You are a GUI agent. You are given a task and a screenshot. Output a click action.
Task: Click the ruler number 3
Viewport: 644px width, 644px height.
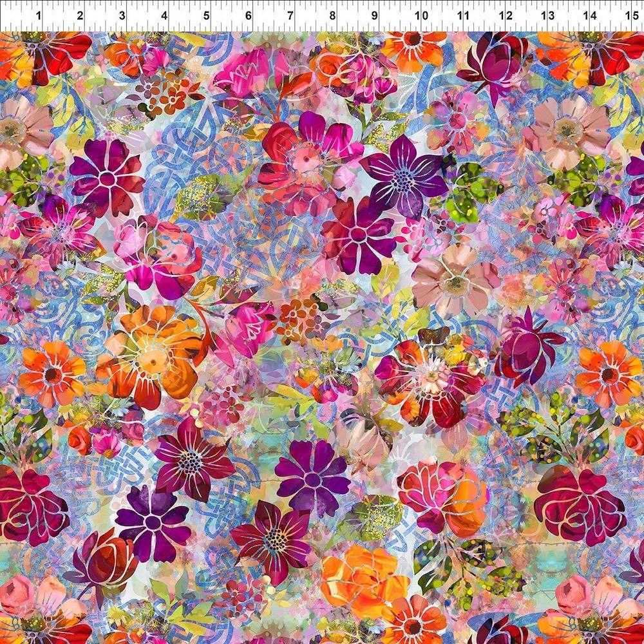pos(122,15)
